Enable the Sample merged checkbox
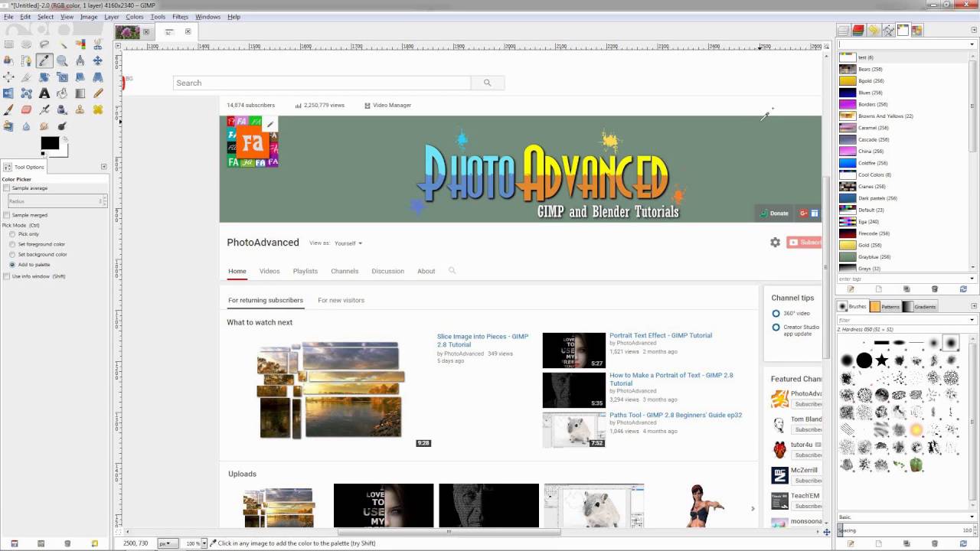Screen dimensions: 980x551 click(7, 215)
